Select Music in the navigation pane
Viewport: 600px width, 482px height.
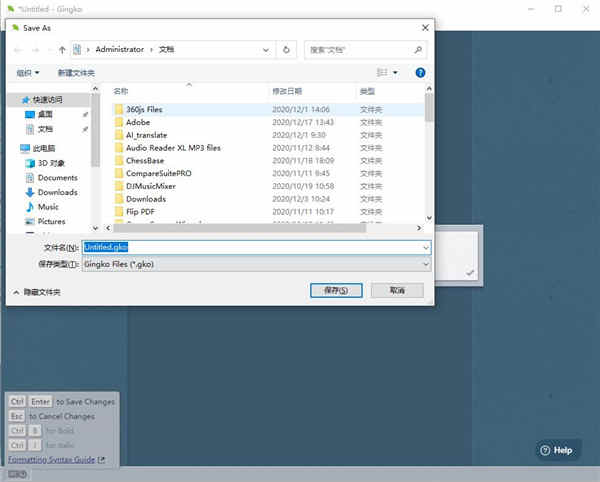coord(48,207)
